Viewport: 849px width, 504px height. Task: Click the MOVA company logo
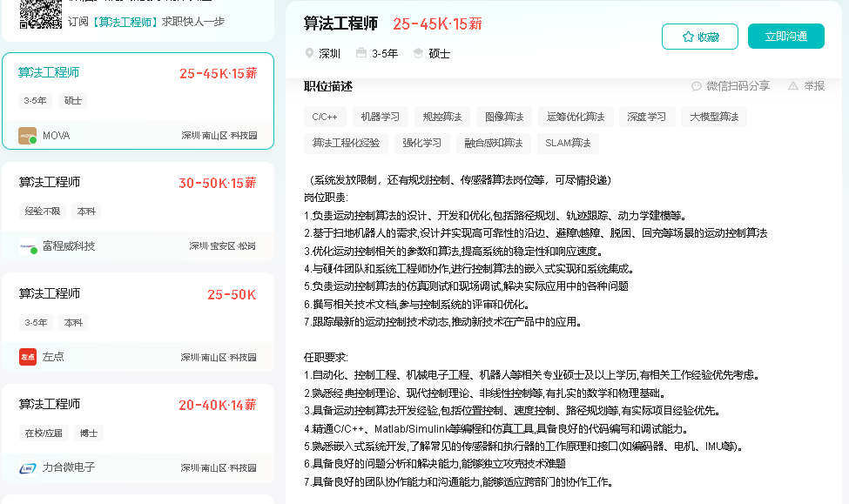tap(27, 135)
